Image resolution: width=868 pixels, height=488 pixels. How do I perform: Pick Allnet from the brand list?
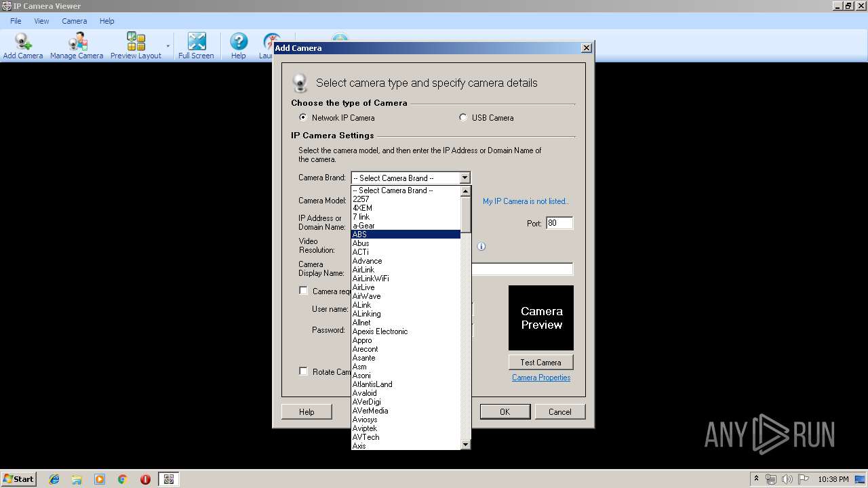406,323
